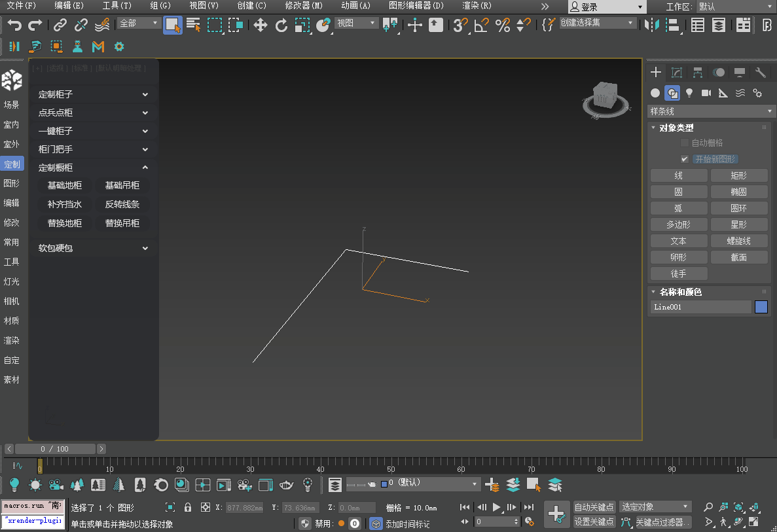This screenshot has width=777, height=532.
Task: Click the 矩形 shape button
Action: pyautogui.click(x=739, y=175)
